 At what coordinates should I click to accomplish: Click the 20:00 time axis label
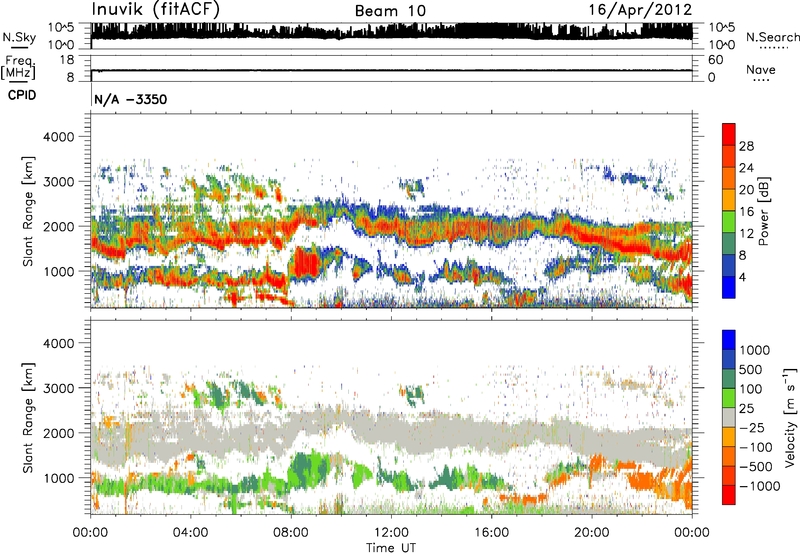click(x=592, y=533)
